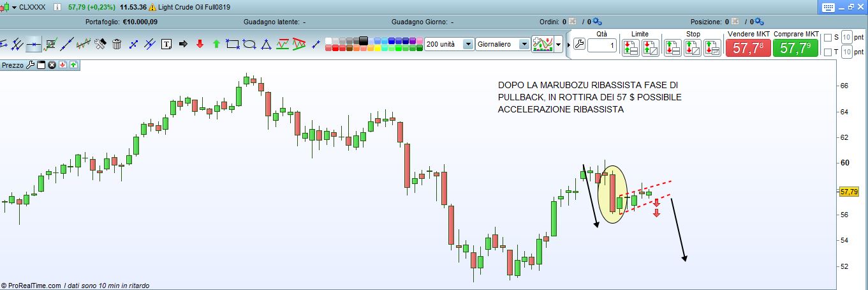The image size is (868, 290).
Task: Enable the S stop checkbox
Action: click(828, 37)
